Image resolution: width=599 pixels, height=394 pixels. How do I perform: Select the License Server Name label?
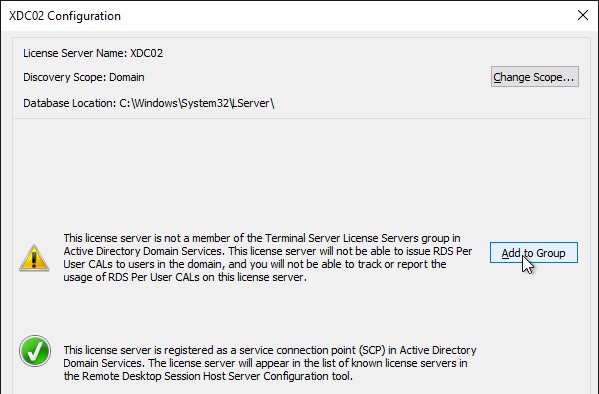[75, 53]
